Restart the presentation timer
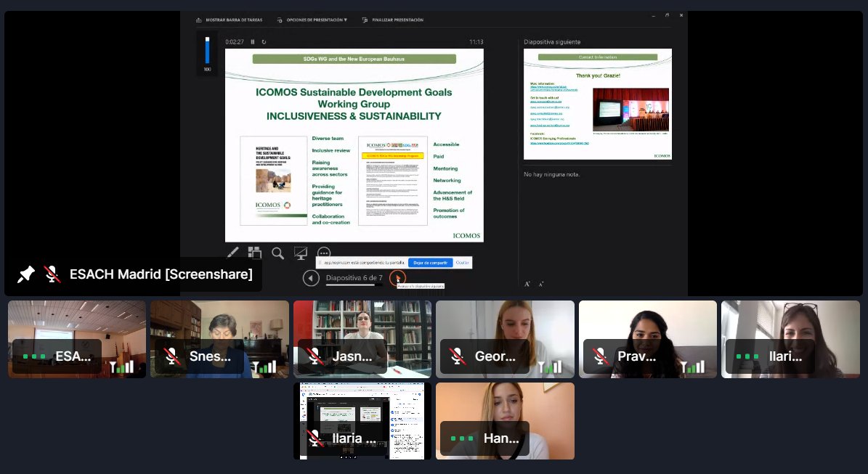The image size is (868, 474). coord(264,42)
